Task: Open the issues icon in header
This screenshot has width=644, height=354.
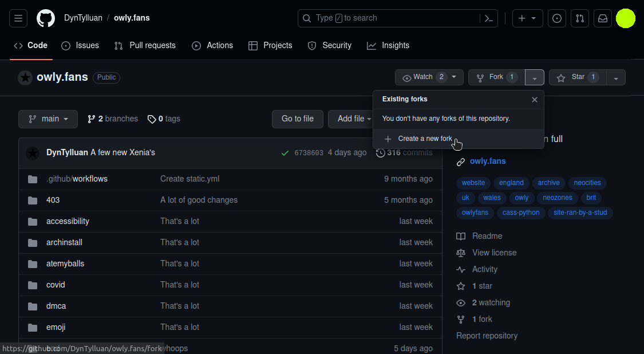Action: (556, 18)
